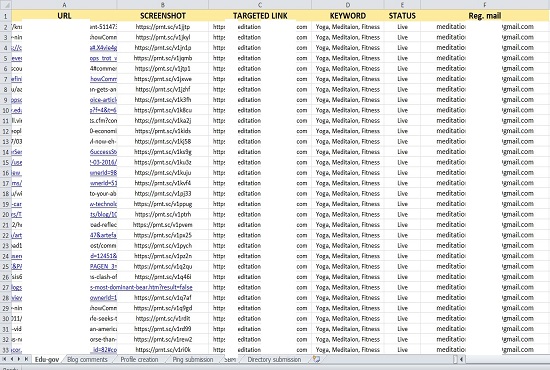Select the row 8 Reg. mail cell
The image size is (550, 370).
coord(485,89)
